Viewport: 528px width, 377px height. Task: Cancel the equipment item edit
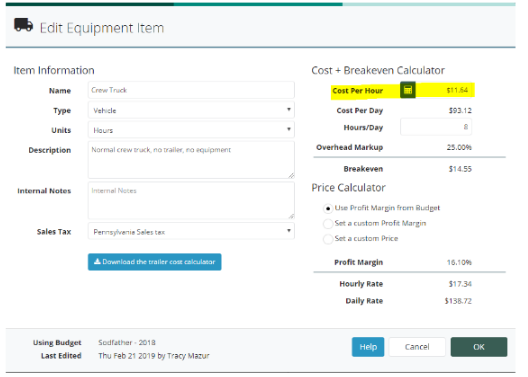417,347
